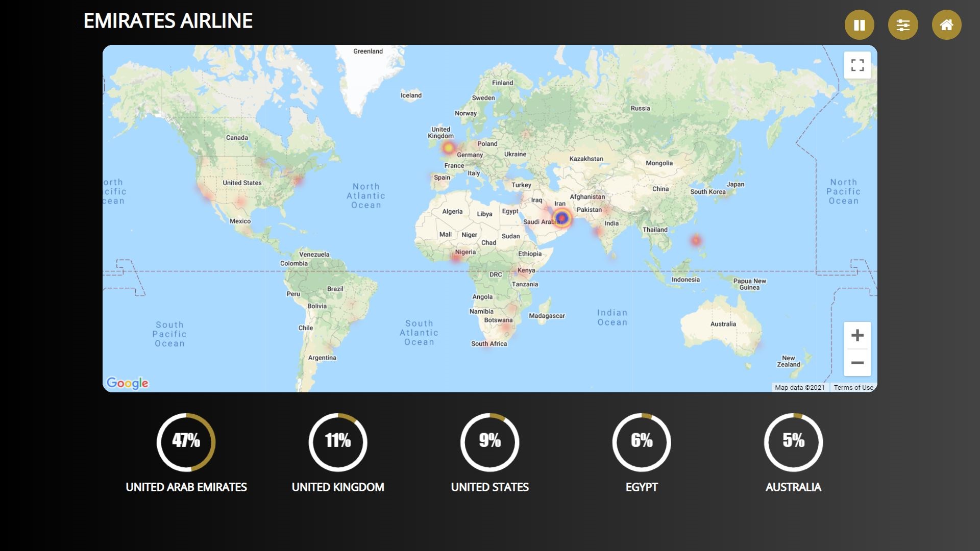This screenshot has width=980, height=551.
Task: Open the settings sliders icon
Action: pos(903,24)
